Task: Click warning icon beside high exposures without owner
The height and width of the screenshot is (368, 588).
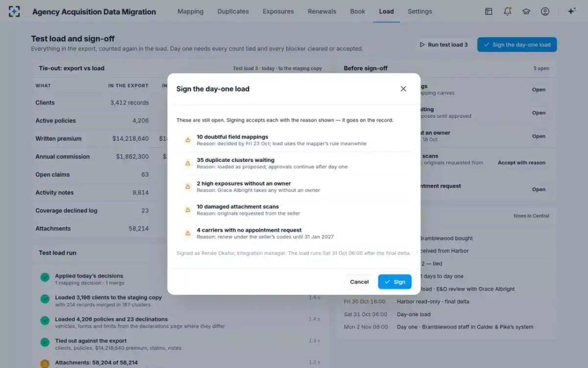Action: tap(187, 186)
